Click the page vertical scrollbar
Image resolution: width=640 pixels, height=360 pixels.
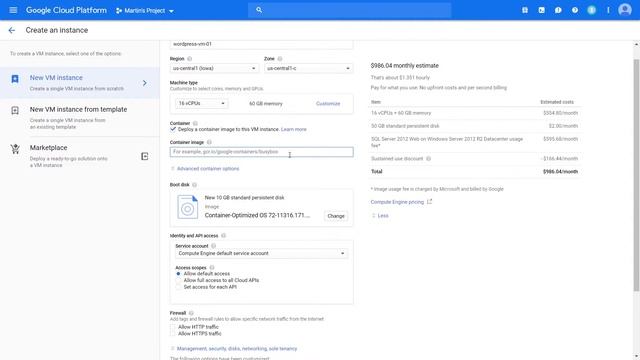636,176
